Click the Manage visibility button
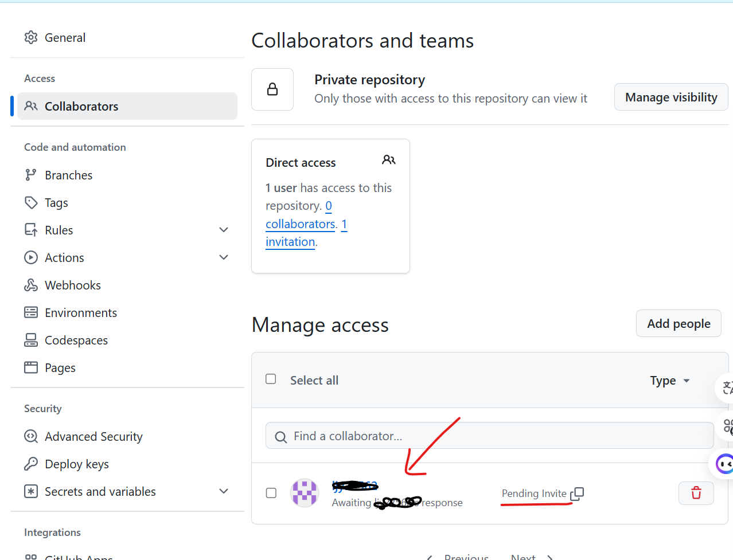This screenshot has width=733, height=560. (x=671, y=97)
